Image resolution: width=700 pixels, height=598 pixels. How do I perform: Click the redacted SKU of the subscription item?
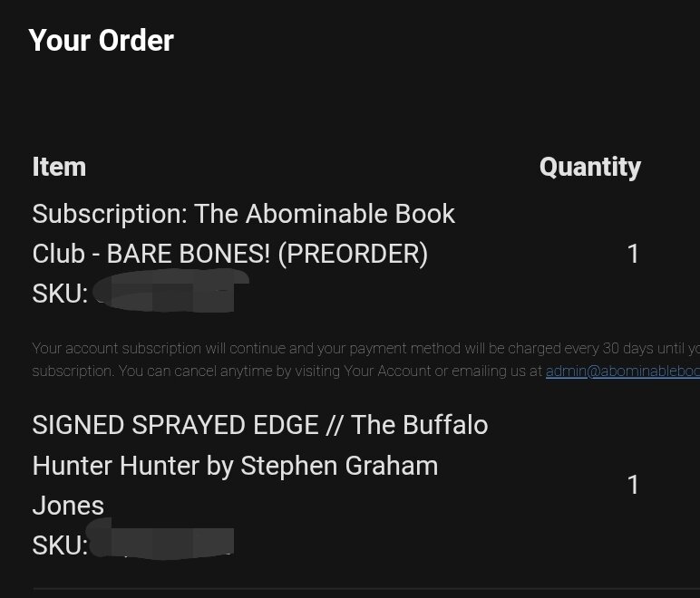pyautogui.click(x=165, y=294)
